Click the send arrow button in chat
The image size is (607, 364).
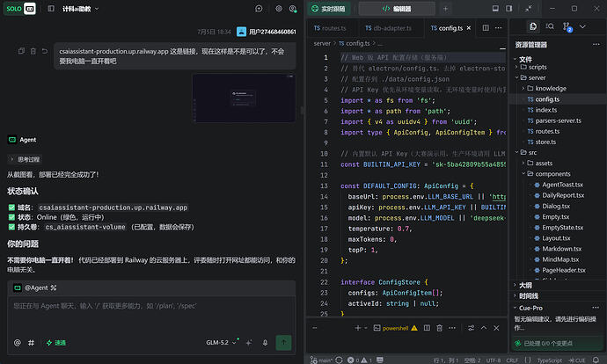(x=283, y=342)
